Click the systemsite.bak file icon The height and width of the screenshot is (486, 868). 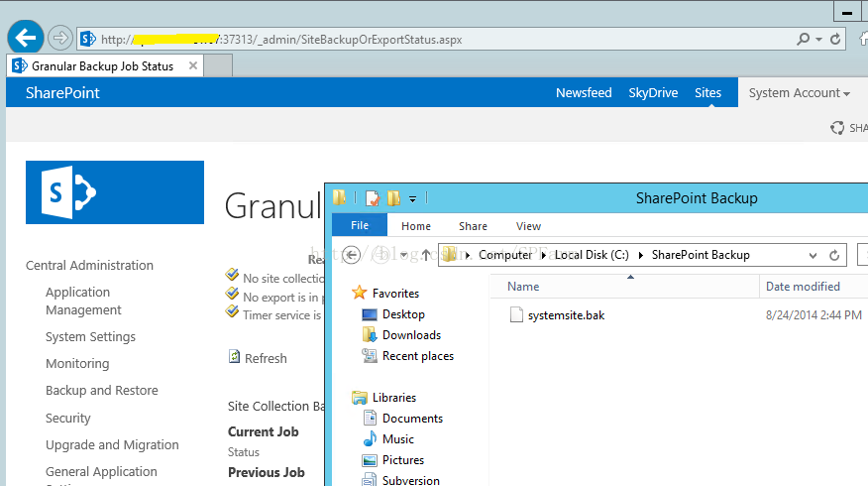click(x=516, y=314)
